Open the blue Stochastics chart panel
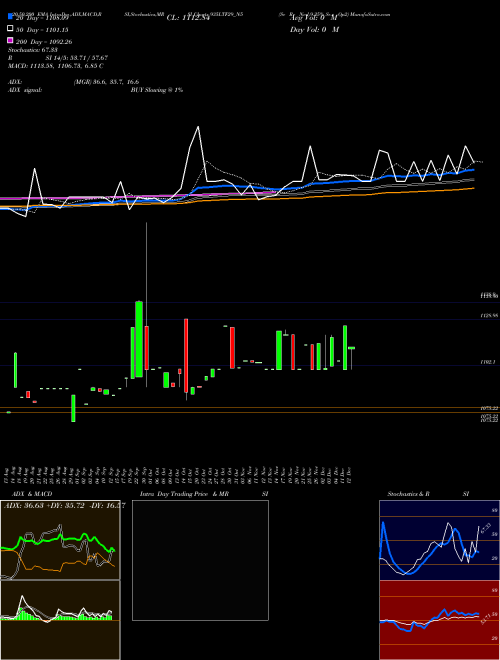Image resolution: width=500 pixels, height=660 pixels. pyautogui.click(x=439, y=540)
